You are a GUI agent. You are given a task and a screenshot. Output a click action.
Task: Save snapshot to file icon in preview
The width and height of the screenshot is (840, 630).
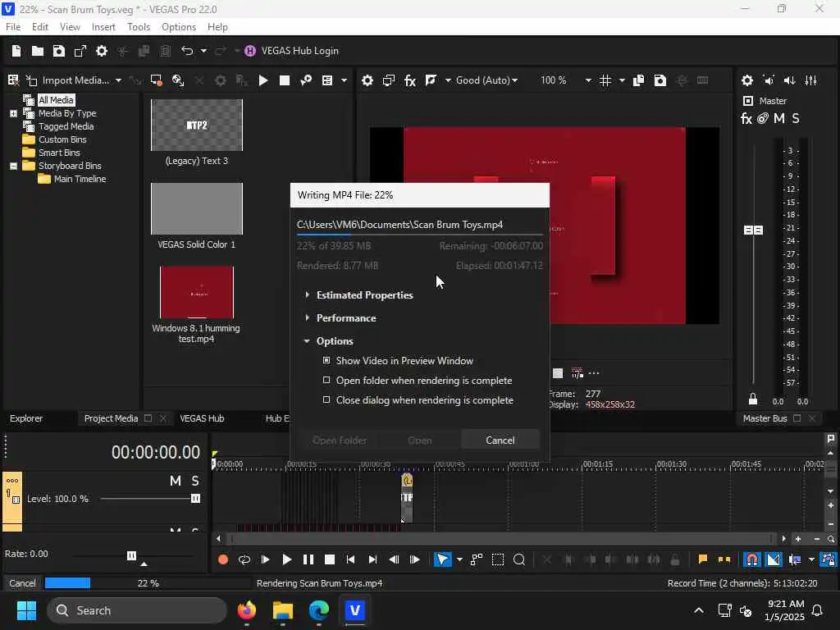pyautogui.click(x=660, y=80)
